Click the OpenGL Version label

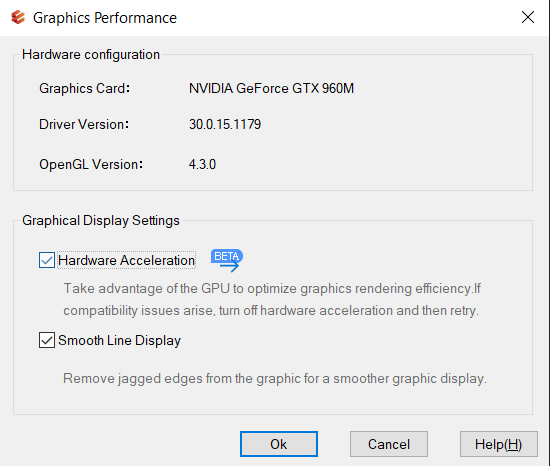[91, 164]
